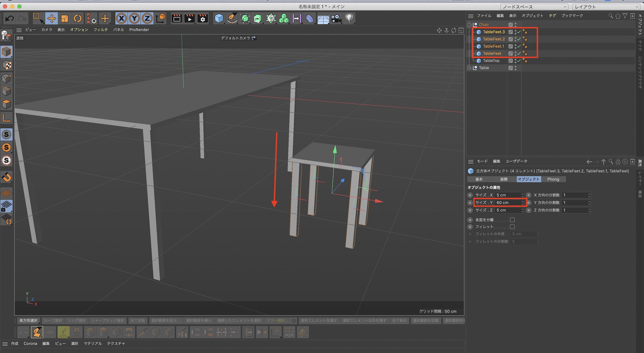Select the Rotate tool
The image size is (644, 353).
[x=78, y=18]
